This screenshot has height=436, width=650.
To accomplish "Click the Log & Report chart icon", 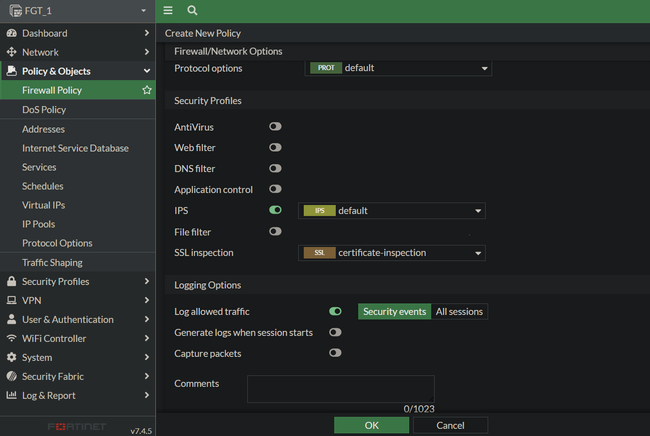I will click(x=12, y=395).
